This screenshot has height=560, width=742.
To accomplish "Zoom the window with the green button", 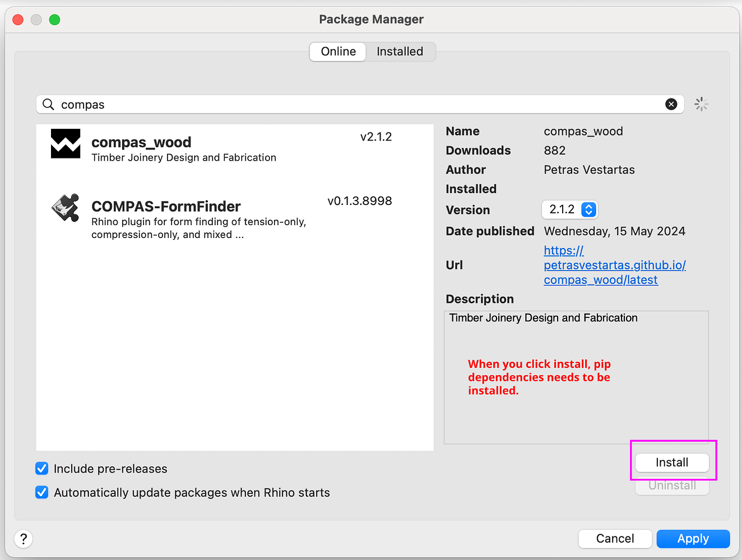I will click(x=54, y=20).
